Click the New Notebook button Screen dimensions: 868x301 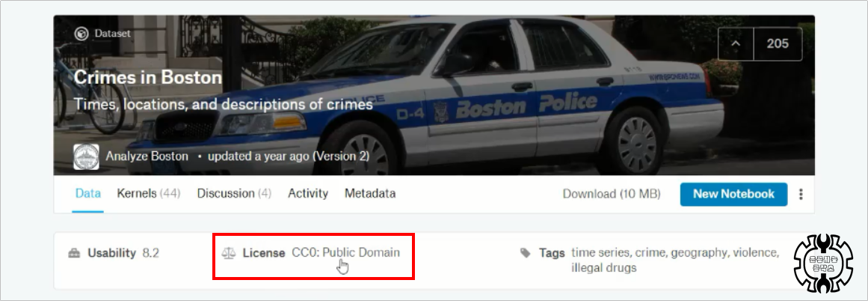tap(733, 194)
